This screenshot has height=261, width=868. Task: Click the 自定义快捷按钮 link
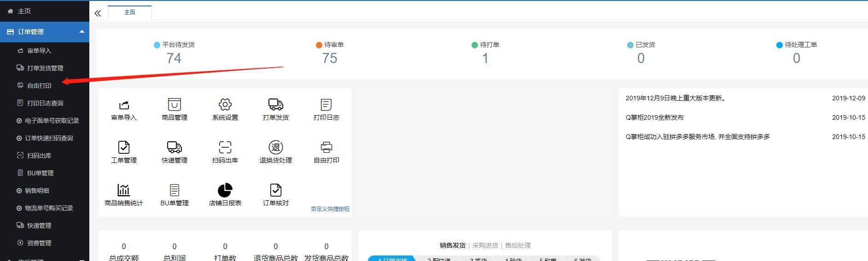[330, 209]
